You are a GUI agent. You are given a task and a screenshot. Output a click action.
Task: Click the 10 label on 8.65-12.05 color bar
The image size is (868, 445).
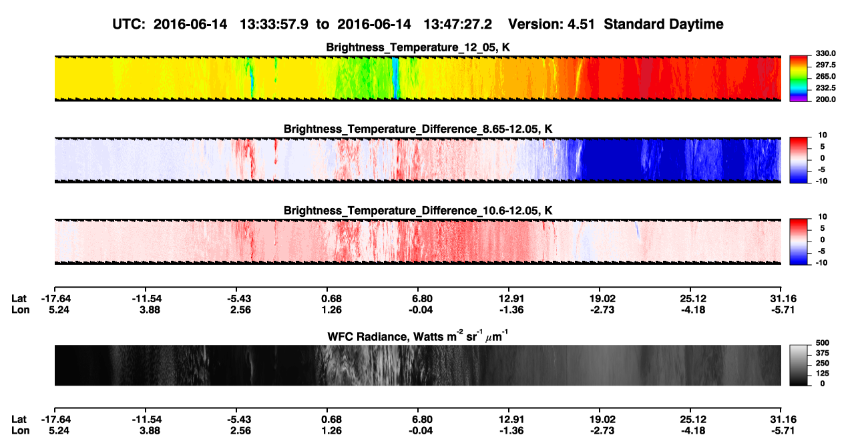point(823,135)
